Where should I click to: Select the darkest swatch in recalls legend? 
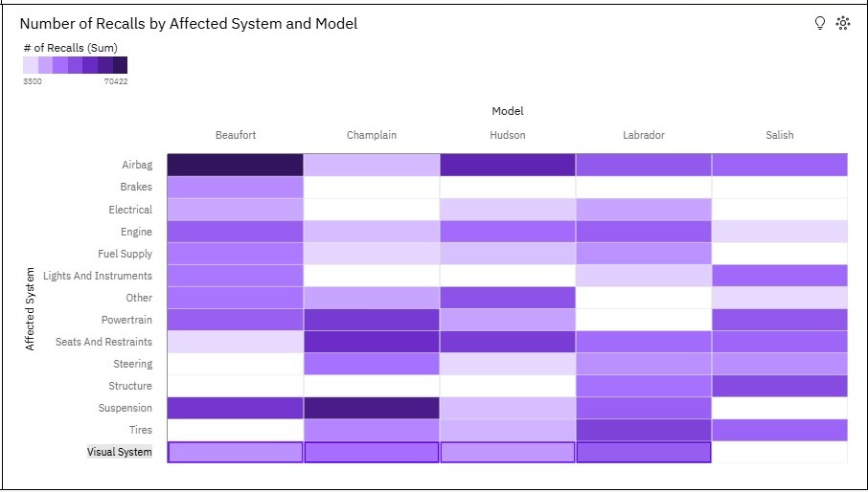[120, 65]
